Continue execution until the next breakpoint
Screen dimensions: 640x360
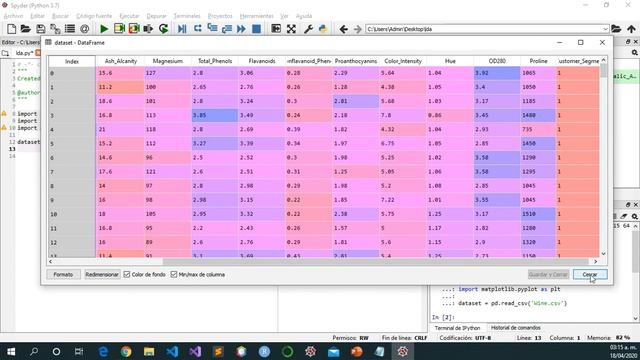[x=241, y=29]
